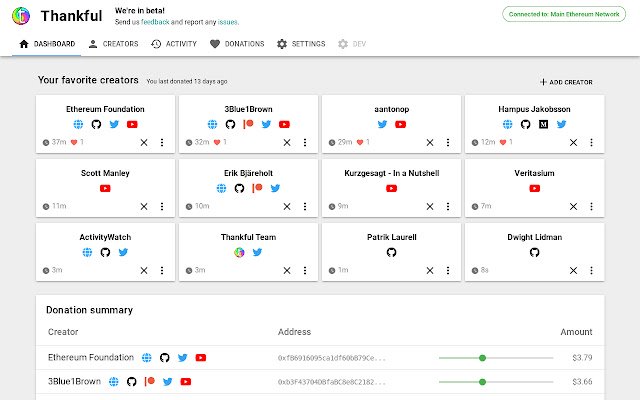
Task: Click the Thankful logo in header
Action: [21, 16]
